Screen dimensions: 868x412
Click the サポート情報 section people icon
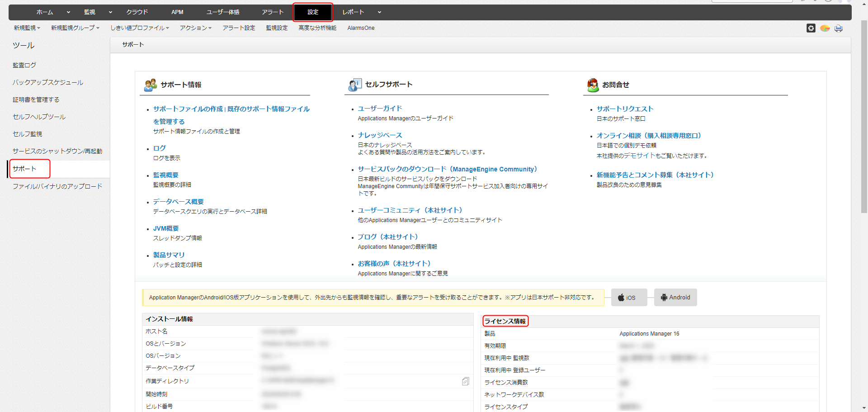(x=151, y=85)
